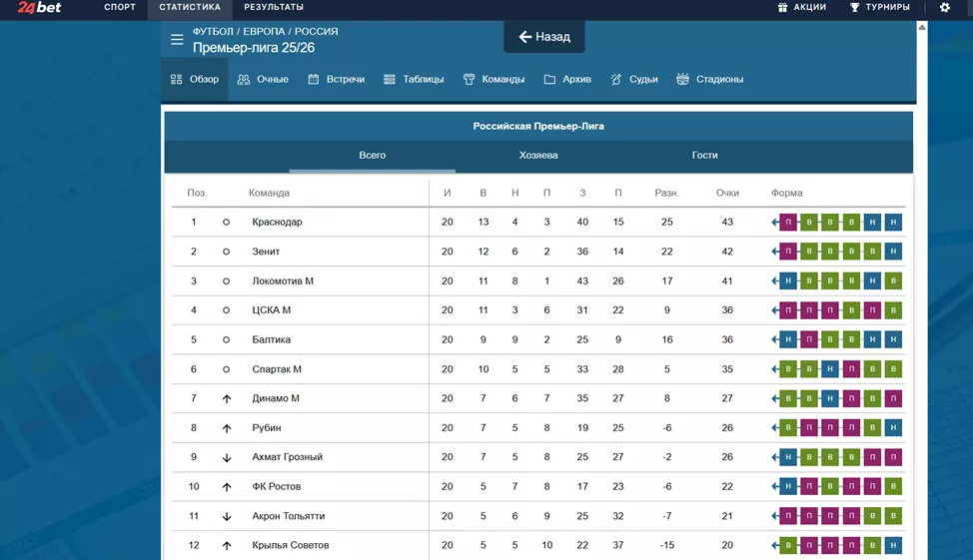
Task: Click Краснодар's first form result square
Action: (x=788, y=223)
